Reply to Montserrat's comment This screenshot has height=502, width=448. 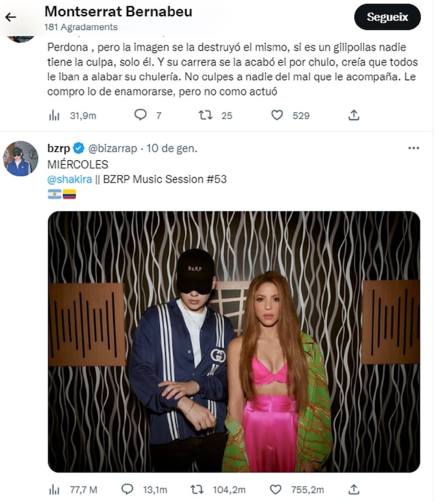pos(139,115)
